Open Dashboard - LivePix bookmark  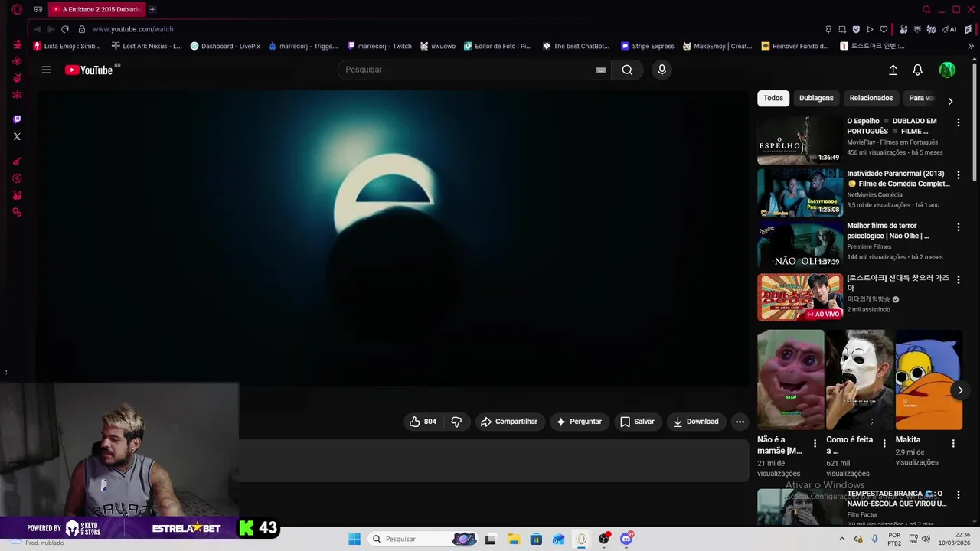[225, 46]
